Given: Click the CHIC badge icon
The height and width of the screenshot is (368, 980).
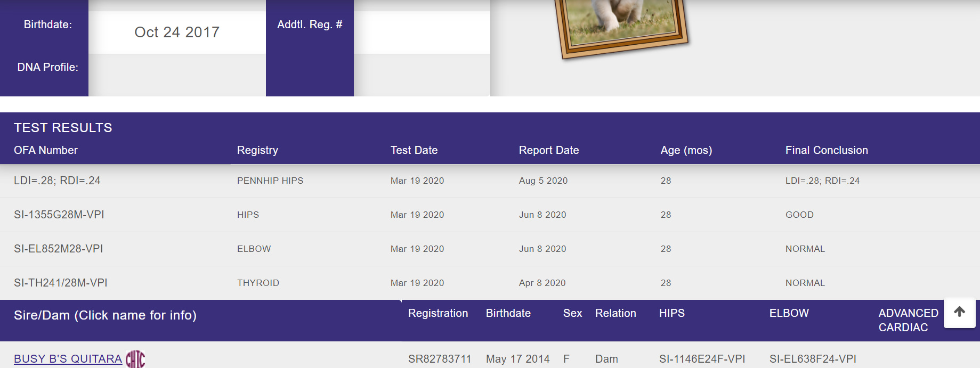Looking at the screenshot, I should click(135, 359).
